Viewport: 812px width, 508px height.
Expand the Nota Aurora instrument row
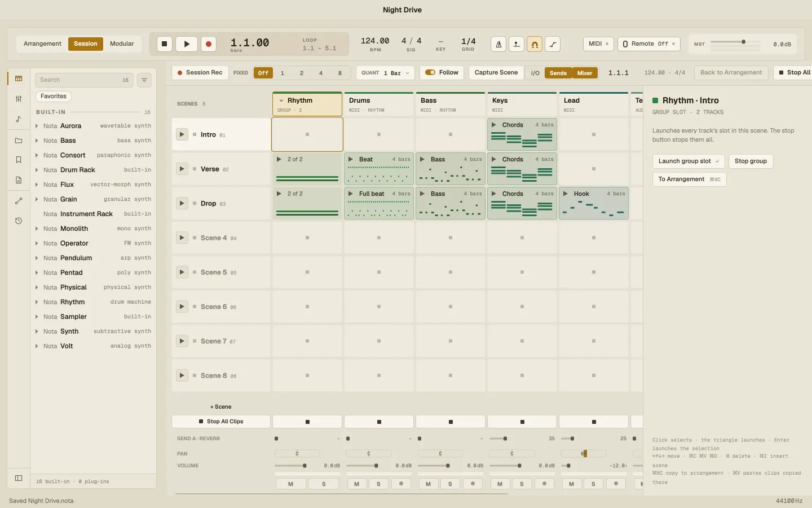coord(37,126)
